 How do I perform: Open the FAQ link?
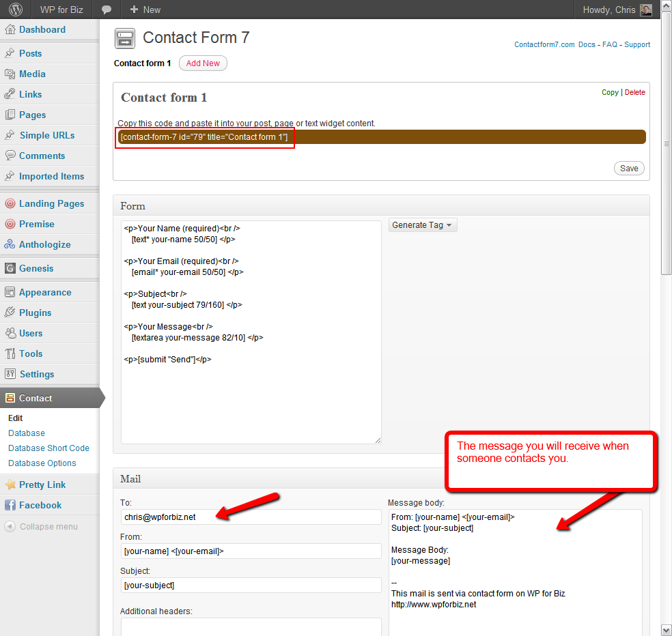pos(610,44)
